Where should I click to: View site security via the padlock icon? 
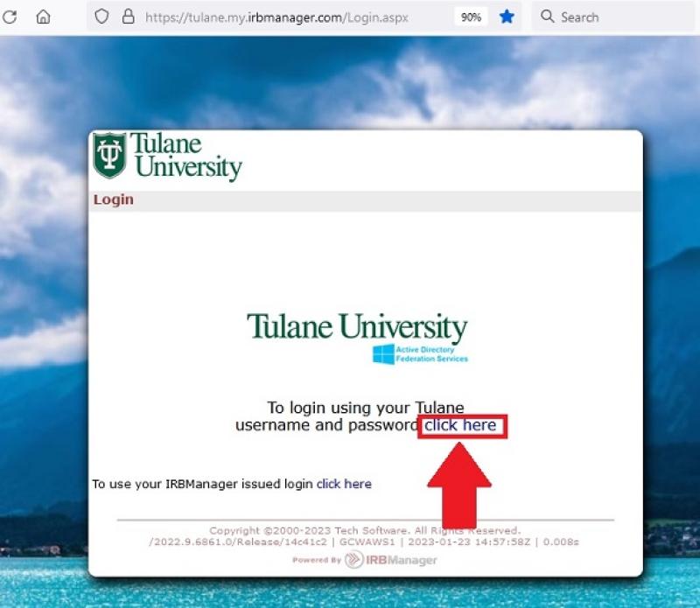pos(128,17)
